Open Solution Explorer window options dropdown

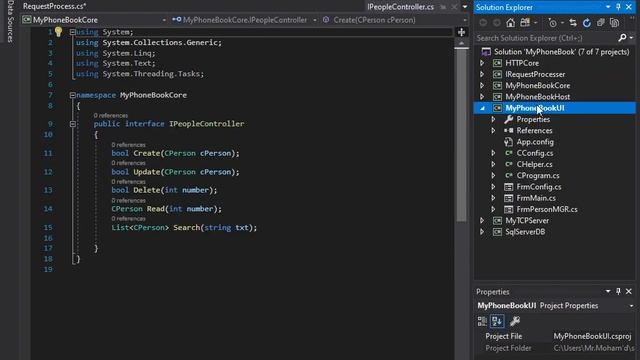coord(608,7)
